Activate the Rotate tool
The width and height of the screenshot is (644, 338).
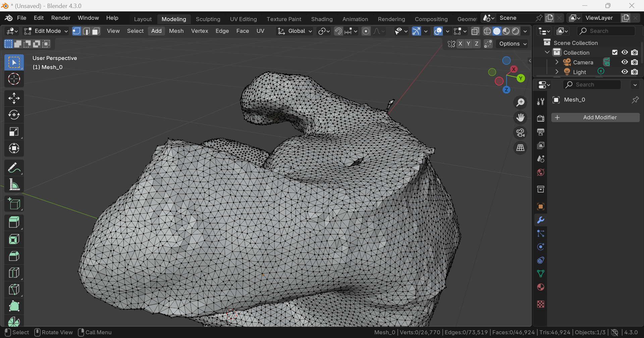[14, 115]
